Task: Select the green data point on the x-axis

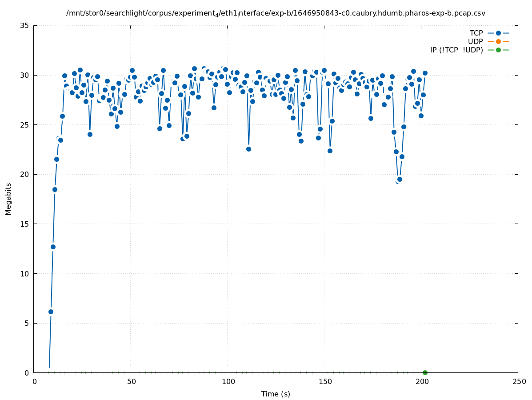Action: pos(425,372)
